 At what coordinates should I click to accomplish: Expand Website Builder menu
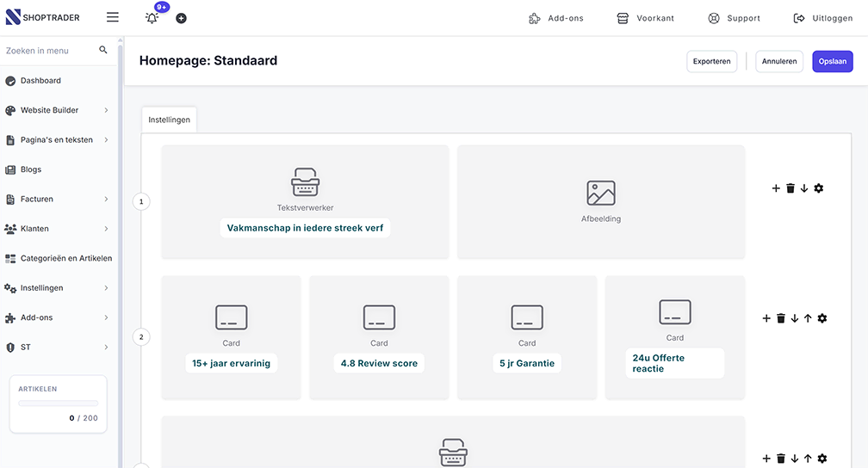click(59, 110)
